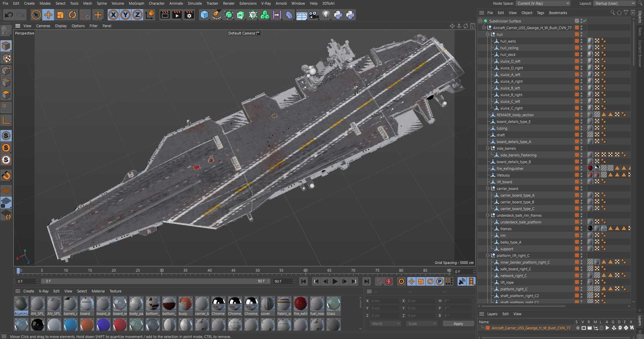This screenshot has height=339, width=644.
Task: Click the camera object icon
Action: [314, 15]
